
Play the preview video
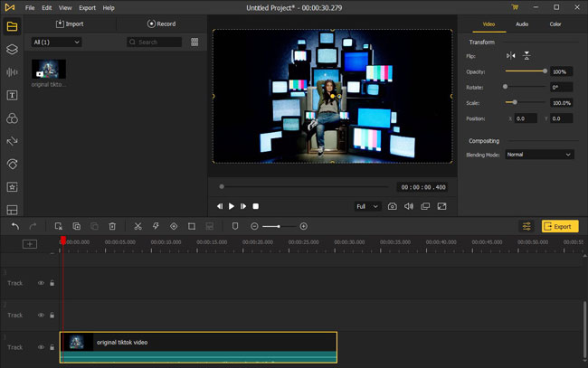pyautogui.click(x=232, y=206)
